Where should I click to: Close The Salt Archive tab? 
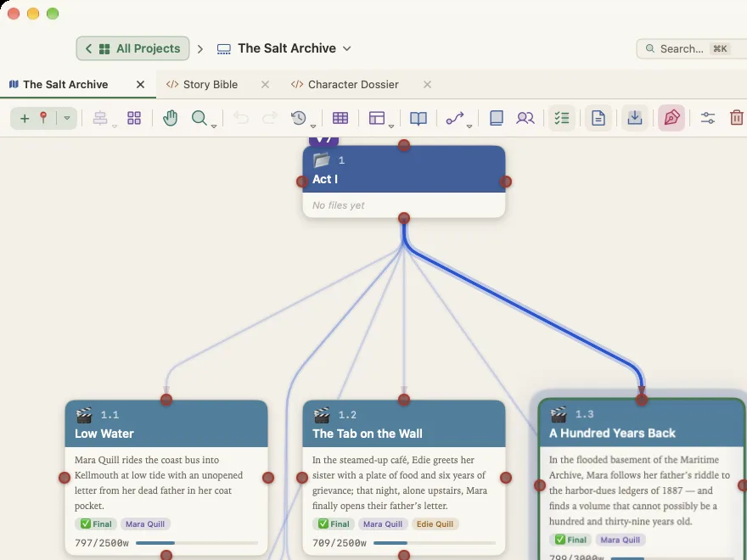pyautogui.click(x=141, y=84)
